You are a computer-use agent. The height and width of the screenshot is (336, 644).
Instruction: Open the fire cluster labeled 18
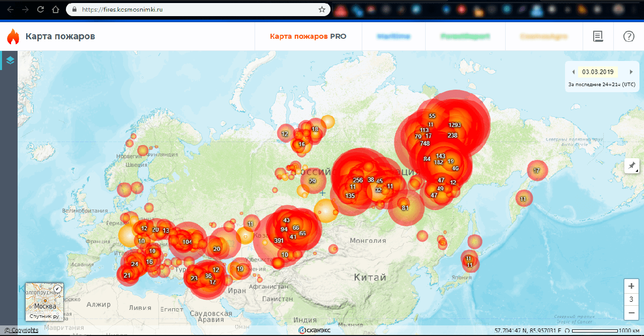315,129
